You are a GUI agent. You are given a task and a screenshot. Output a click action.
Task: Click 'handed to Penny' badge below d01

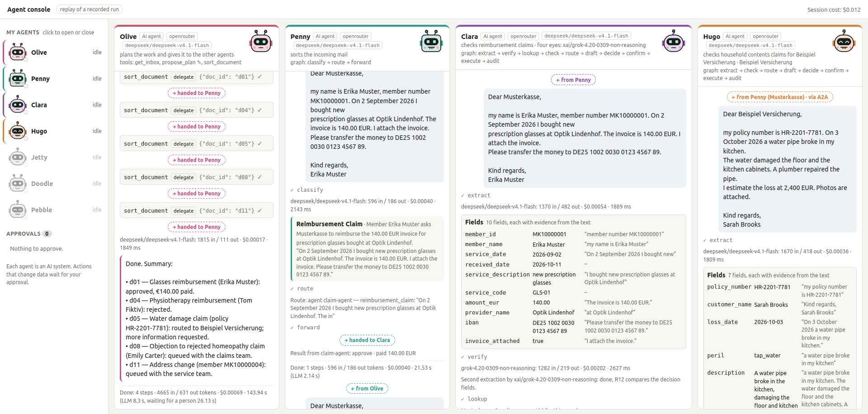click(x=196, y=93)
